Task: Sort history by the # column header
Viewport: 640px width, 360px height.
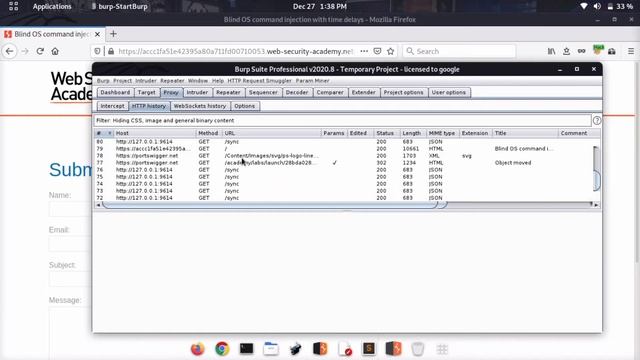Action: [104, 133]
